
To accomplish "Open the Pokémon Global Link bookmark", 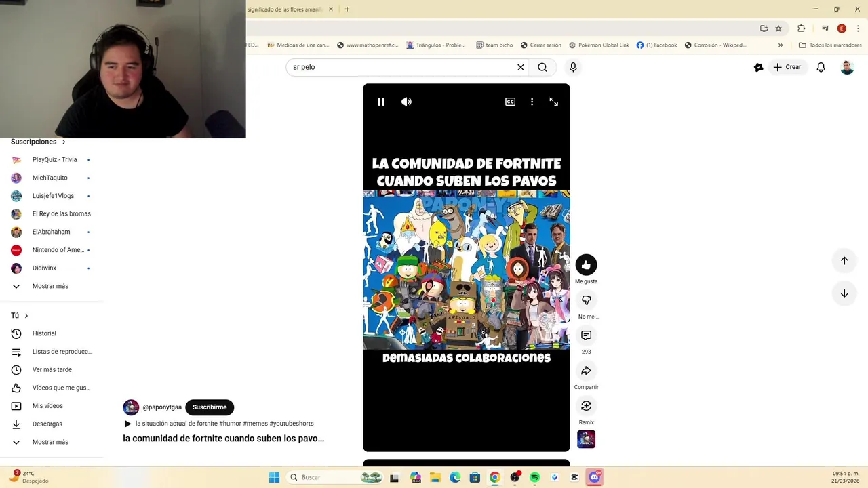I will [x=599, y=45].
